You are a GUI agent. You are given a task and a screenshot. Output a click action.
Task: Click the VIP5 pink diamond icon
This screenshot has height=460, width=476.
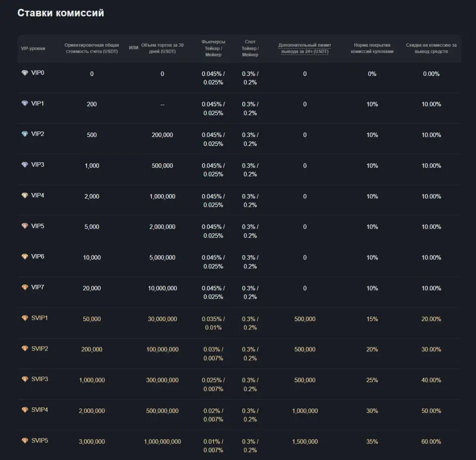25,226
